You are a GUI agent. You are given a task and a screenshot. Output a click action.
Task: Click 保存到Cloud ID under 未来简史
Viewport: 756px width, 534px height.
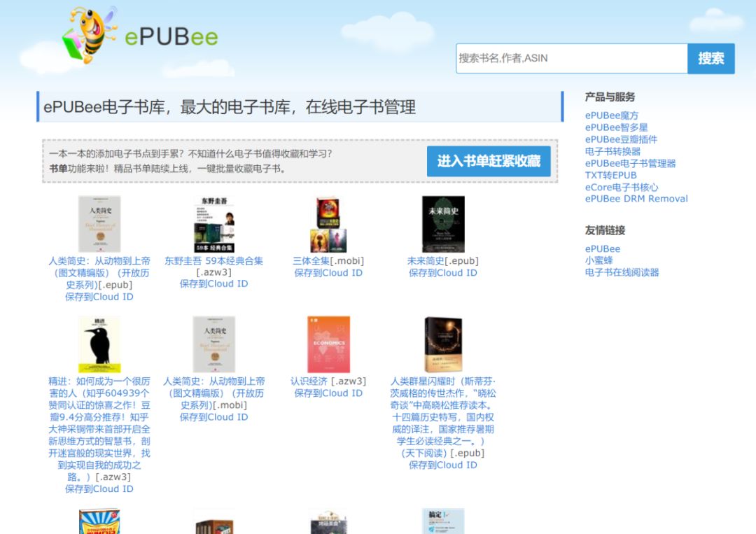(x=443, y=272)
